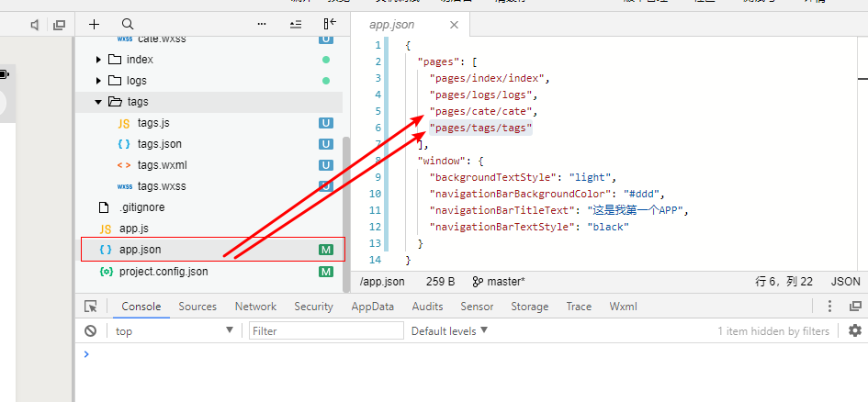This screenshot has width=868, height=402.
Task: Clear the console with the block icon
Action: tap(91, 331)
